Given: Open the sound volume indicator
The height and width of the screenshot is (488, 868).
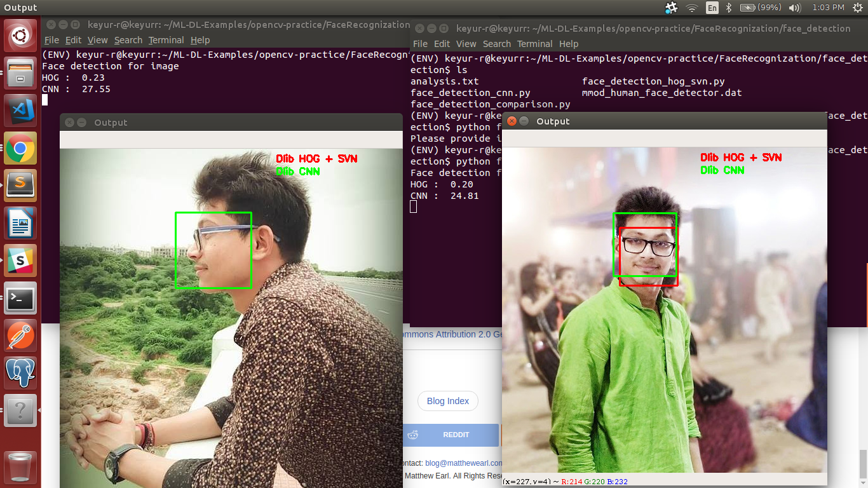Looking at the screenshot, I should [x=794, y=8].
